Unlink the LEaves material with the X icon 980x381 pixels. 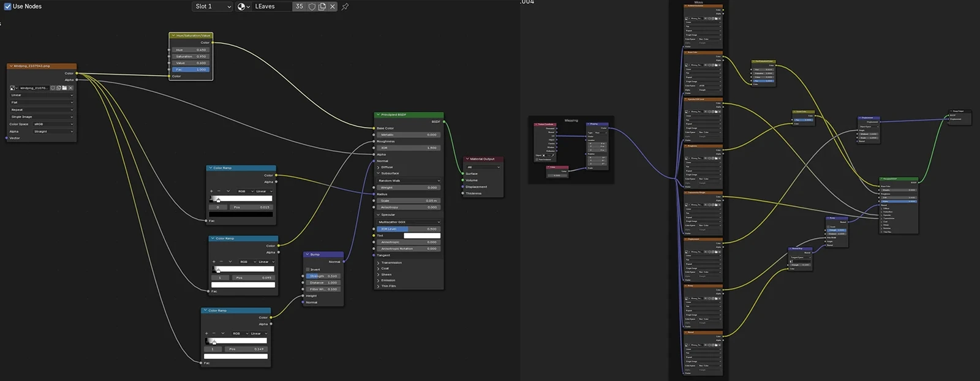tap(333, 6)
